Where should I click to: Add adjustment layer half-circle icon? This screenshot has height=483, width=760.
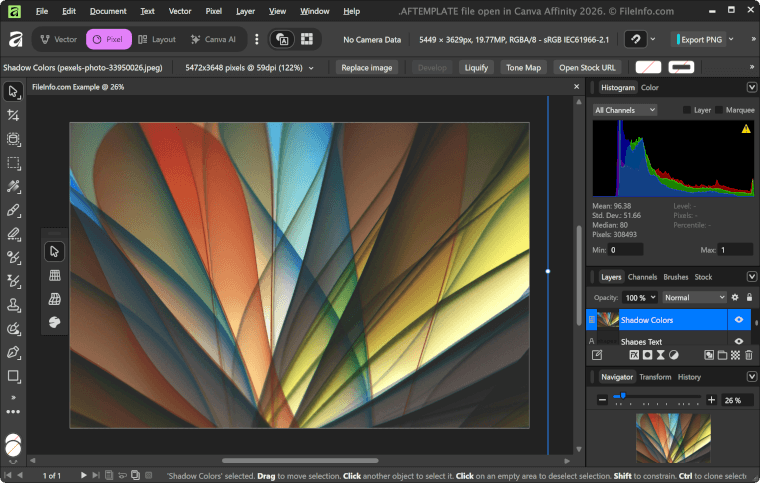point(674,355)
